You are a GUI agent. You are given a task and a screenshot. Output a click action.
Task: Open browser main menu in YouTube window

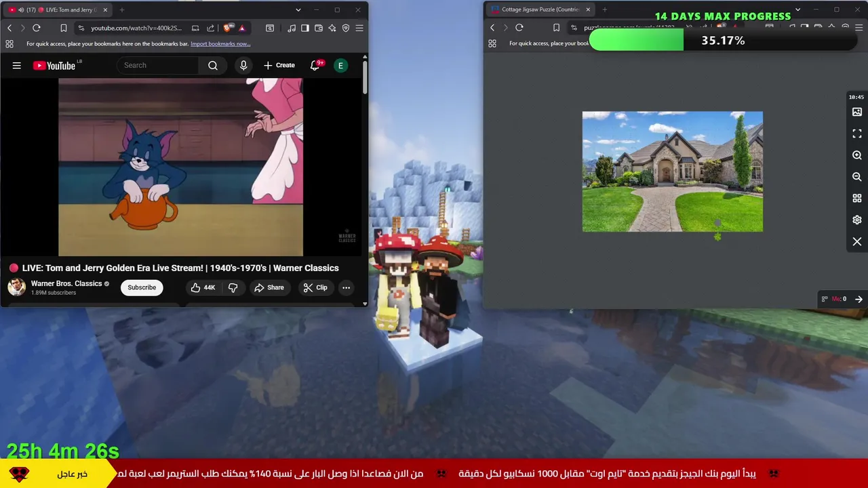click(x=359, y=28)
